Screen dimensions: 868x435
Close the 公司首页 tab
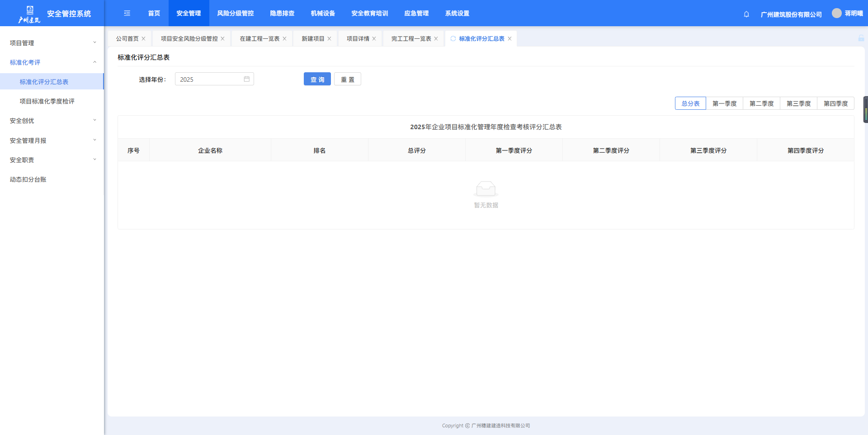(144, 39)
